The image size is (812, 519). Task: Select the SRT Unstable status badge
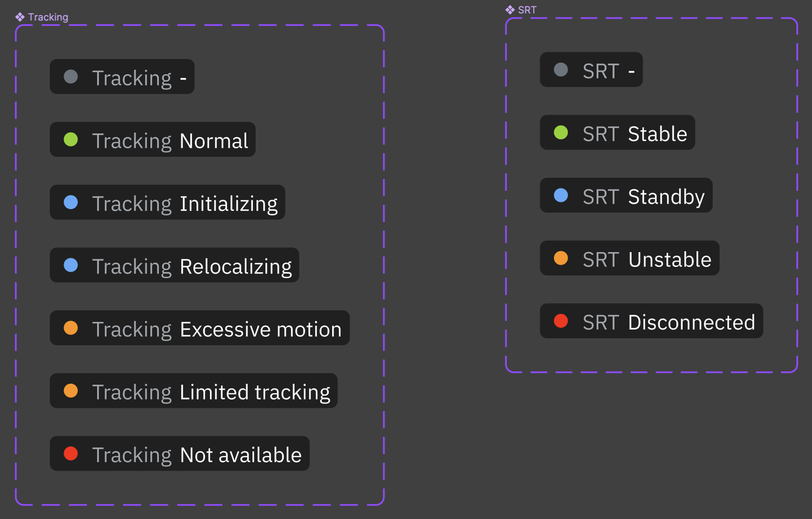(x=629, y=258)
